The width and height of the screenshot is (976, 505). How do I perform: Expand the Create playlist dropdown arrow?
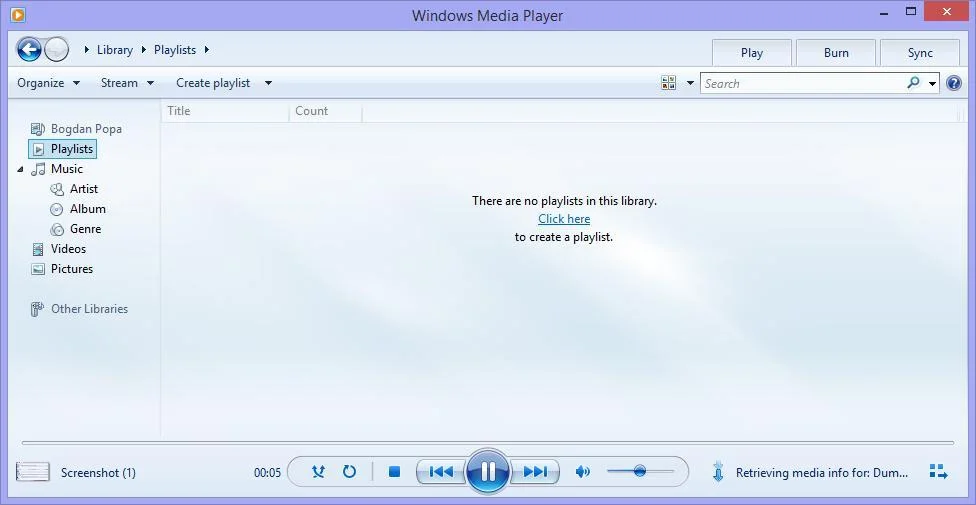coord(268,83)
